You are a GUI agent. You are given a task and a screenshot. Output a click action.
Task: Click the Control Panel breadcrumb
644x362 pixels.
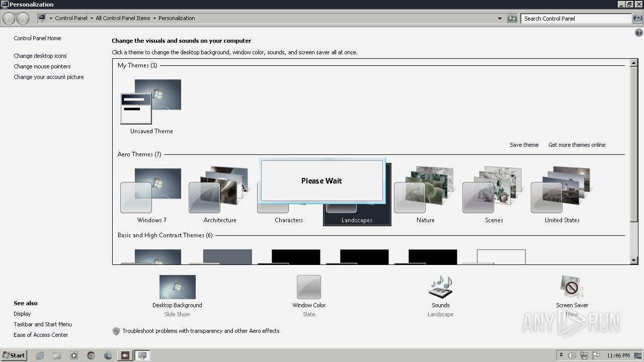[71, 18]
